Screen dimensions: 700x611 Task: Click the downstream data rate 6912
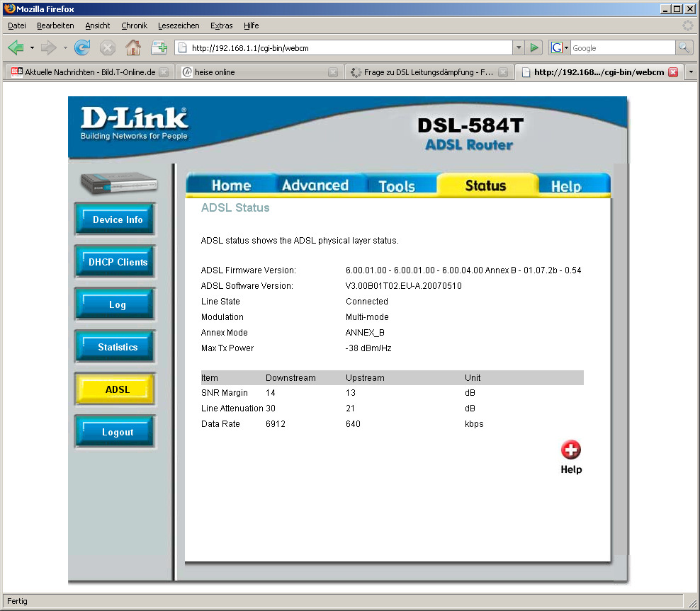coord(276,423)
